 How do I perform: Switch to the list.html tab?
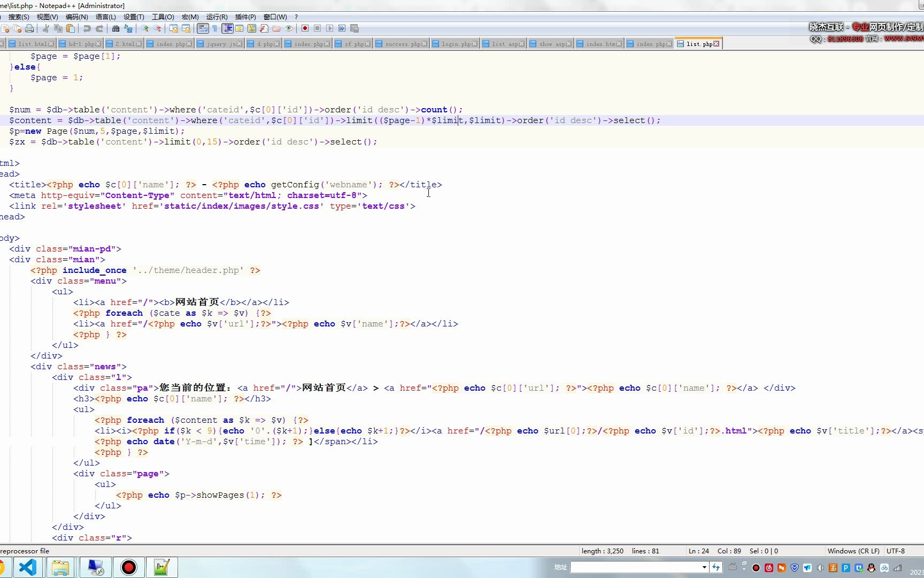30,44
